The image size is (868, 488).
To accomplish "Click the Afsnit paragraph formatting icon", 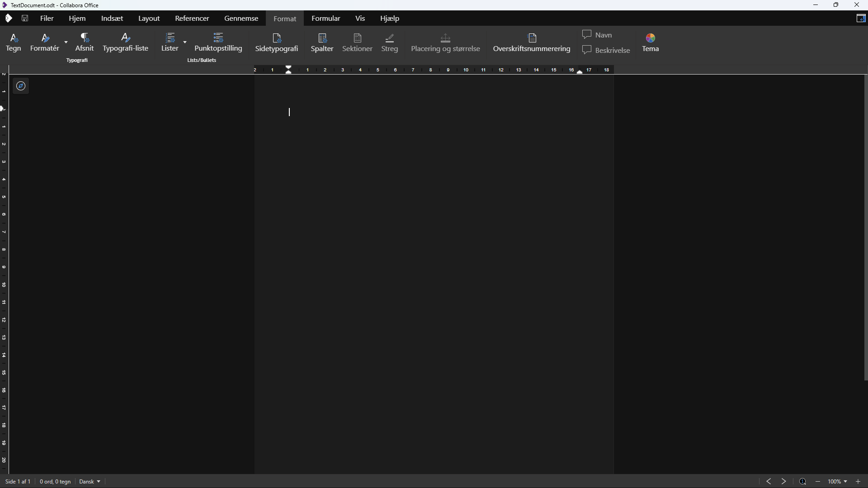I will (85, 42).
